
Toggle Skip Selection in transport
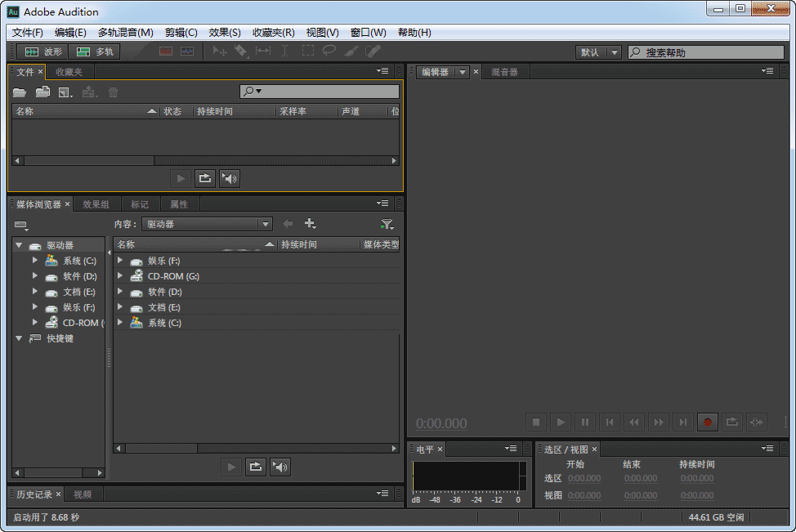click(x=757, y=422)
